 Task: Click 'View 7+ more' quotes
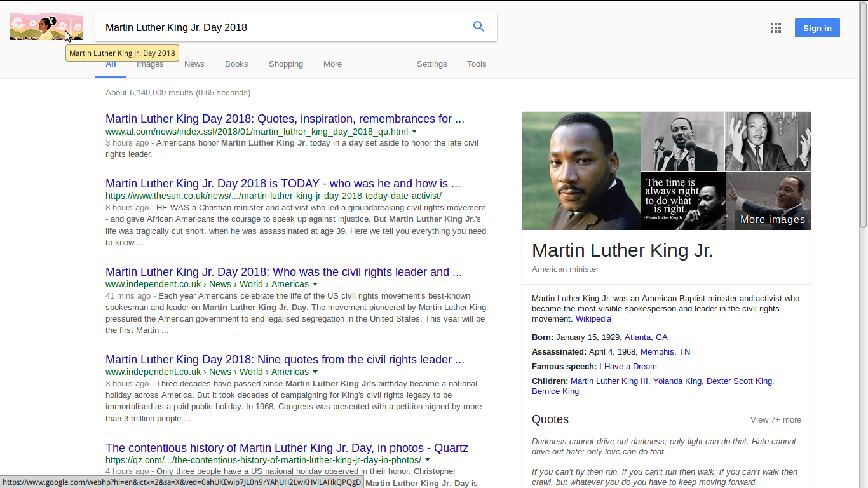pyautogui.click(x=776, y=420)
